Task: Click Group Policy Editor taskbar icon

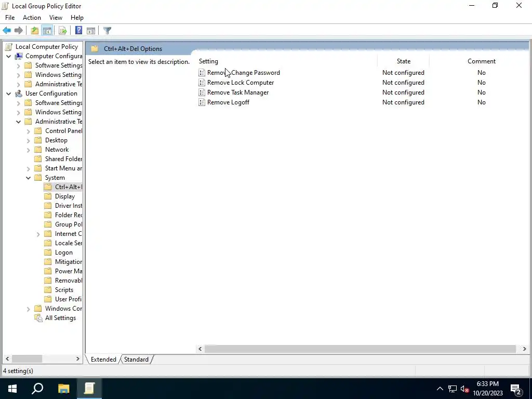Action: tap(89, 389)
